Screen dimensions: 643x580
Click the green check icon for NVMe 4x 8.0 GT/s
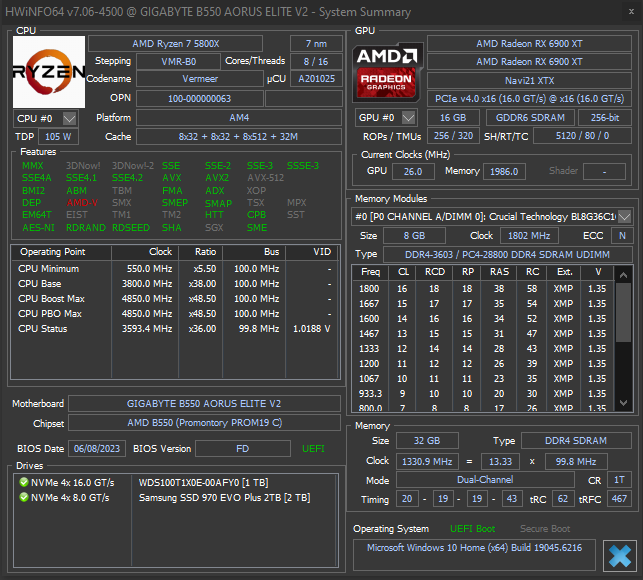coord(24,497)
